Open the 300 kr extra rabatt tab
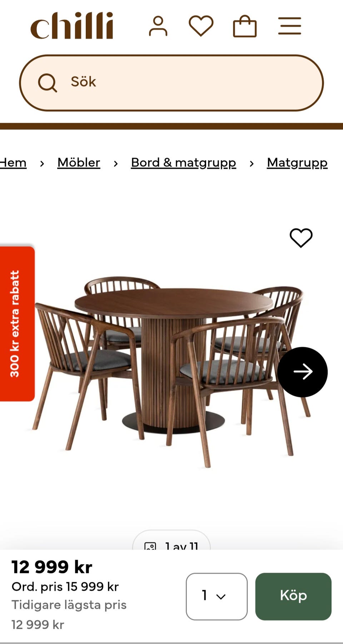The image size is (343, 644). tap(17, 324)
